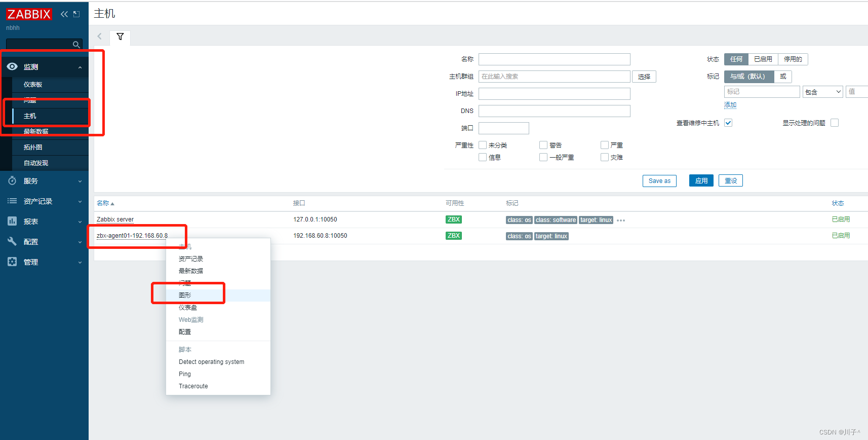Click the Services clock icon
This screenshot has width=868, height=440.
tap(12, 181)
